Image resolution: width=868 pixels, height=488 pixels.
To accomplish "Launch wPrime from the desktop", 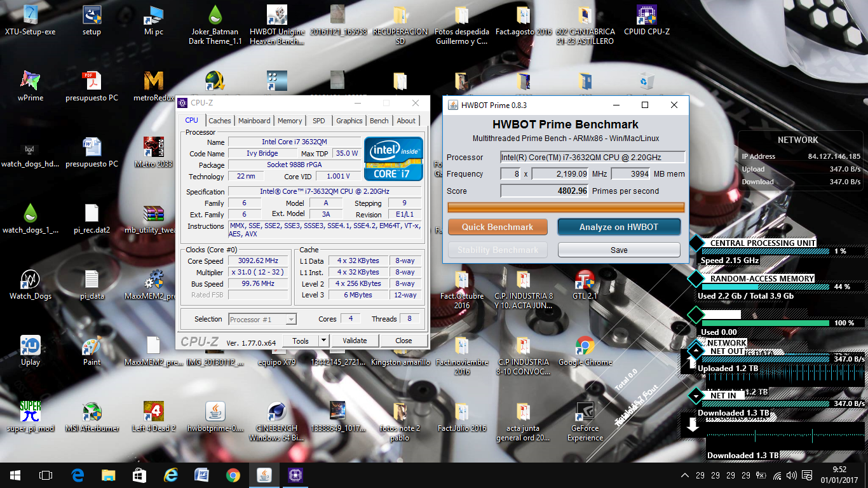I will (30, 86).
